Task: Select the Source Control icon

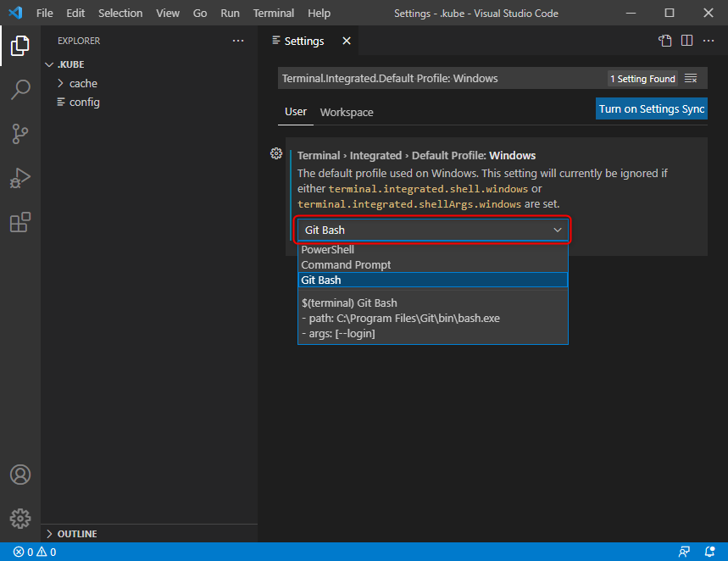Action: point(19,134)
